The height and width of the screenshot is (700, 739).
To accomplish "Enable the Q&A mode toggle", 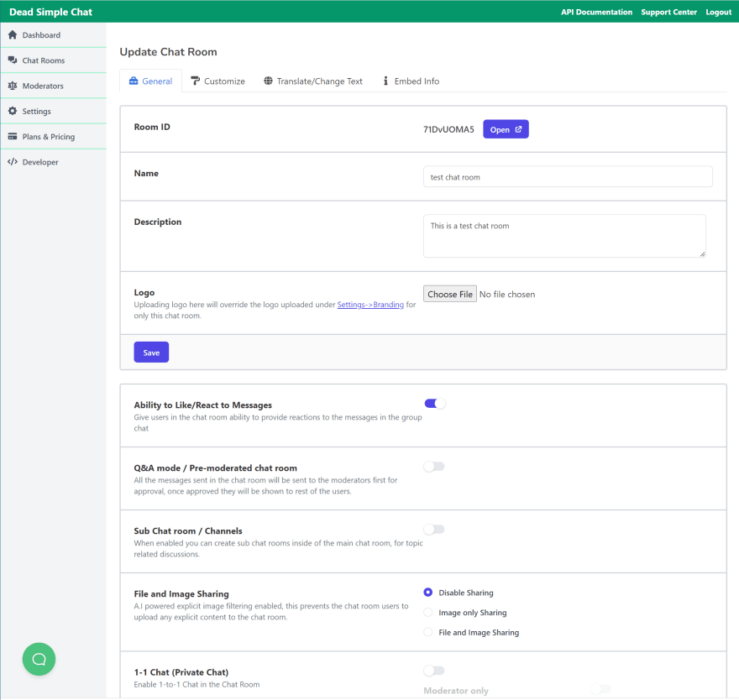I will click(434, 467).
